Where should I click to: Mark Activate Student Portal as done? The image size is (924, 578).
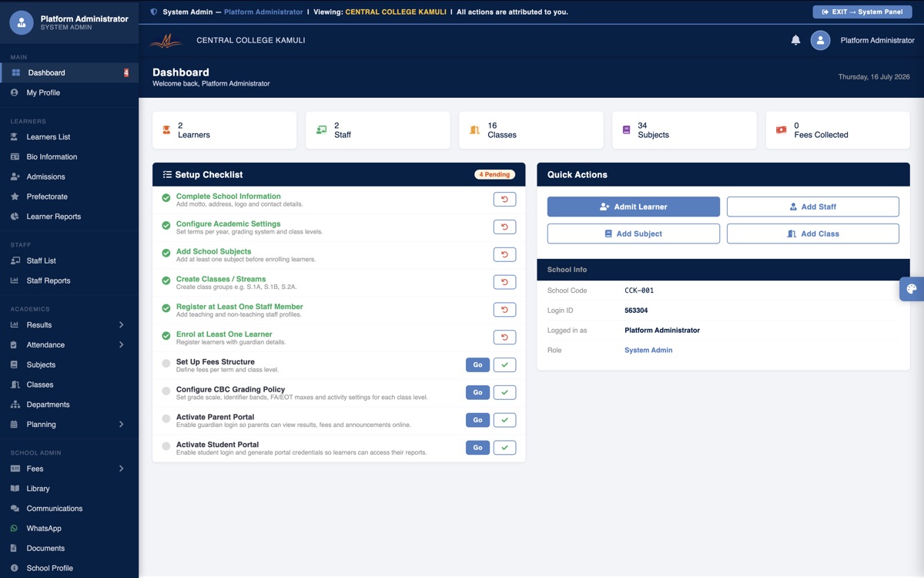coord(504,448)
